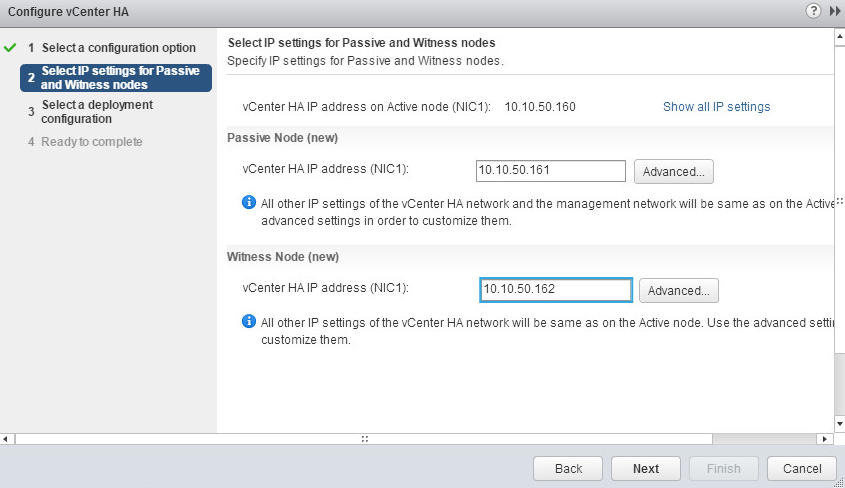Click the double-arrow expand icon in title bar
Image resolution: width=845 pixels, height=488 pixels.
click(835, 11)
